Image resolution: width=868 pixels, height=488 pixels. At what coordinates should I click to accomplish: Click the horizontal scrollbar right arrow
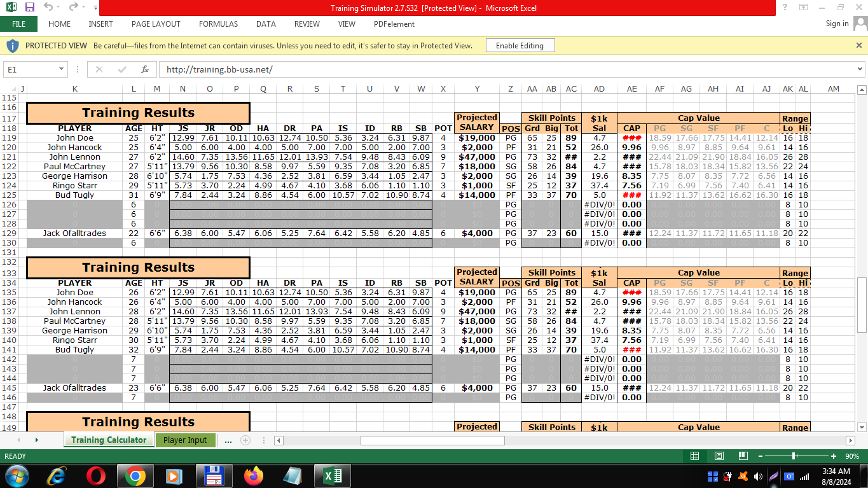(851, 440)
